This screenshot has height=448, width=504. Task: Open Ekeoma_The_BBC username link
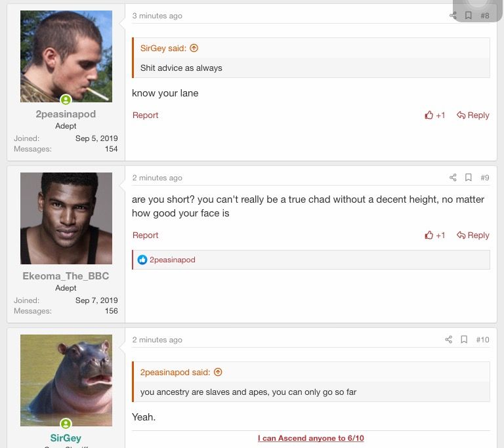pyautogui.click(x=66, y=276)
